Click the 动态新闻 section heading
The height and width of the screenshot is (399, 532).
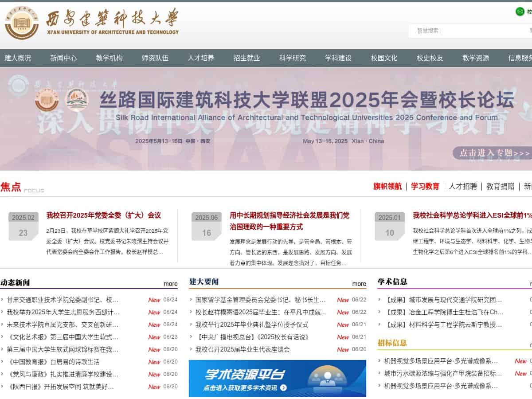point(15,282)
